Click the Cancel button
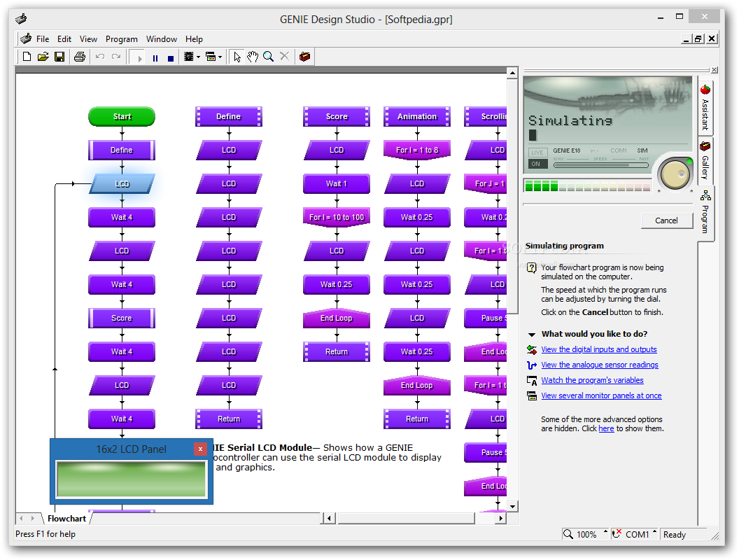The width and height of the screenshot is (739, 560). click(x=666, y=220)
